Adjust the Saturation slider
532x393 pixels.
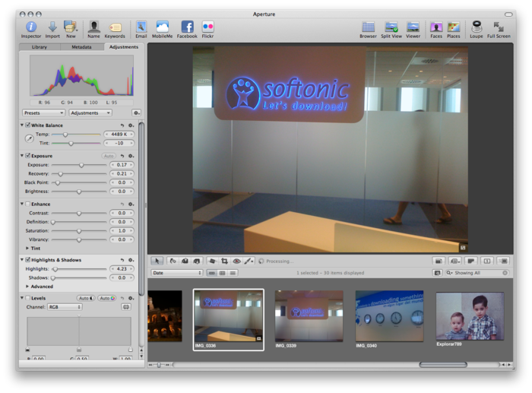point(78,231)
